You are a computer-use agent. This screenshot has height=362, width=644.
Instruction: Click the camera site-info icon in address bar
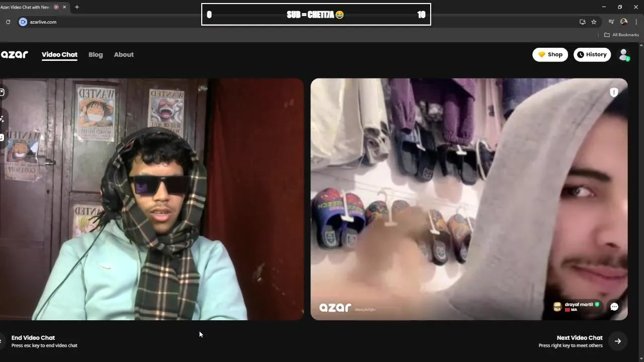(x=23, y=22)
